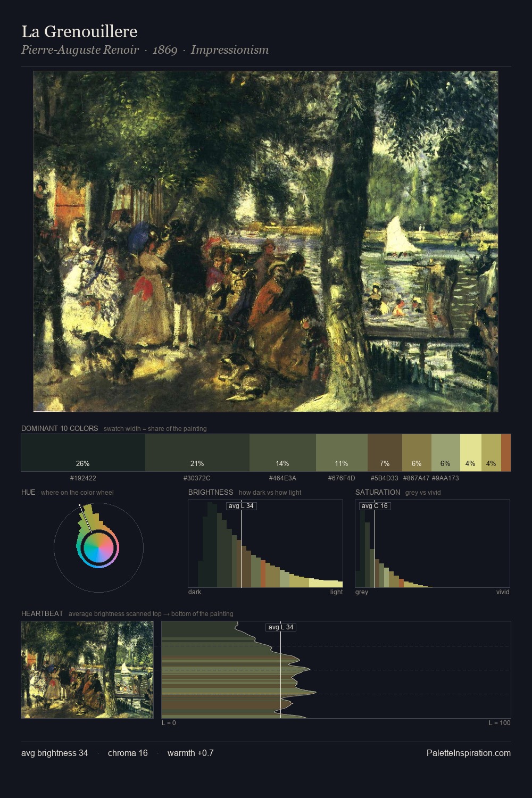This screenshot has height=798, width=532.
Task: Click the L = 100 axis label
Action: tap(500, 723)
